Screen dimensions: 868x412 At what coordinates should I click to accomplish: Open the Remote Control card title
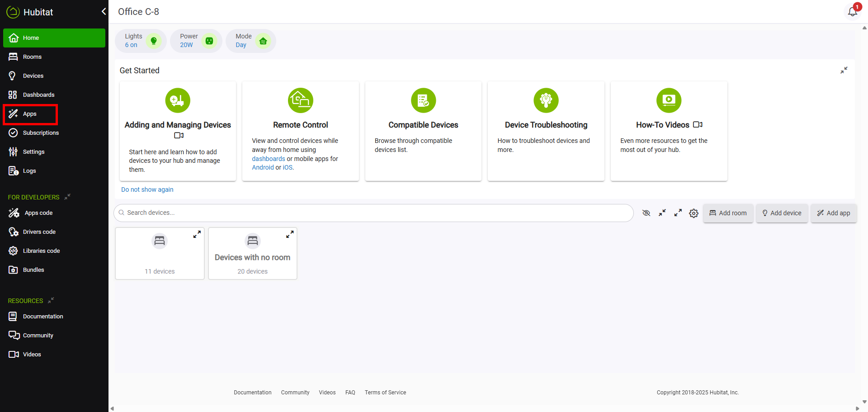[x=301, y=125]
